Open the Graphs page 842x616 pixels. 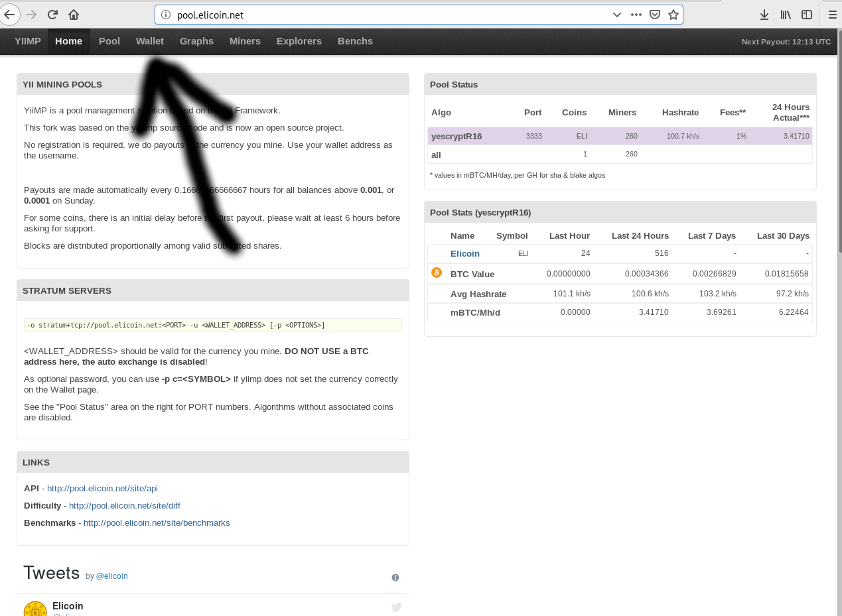click(196, 41)
